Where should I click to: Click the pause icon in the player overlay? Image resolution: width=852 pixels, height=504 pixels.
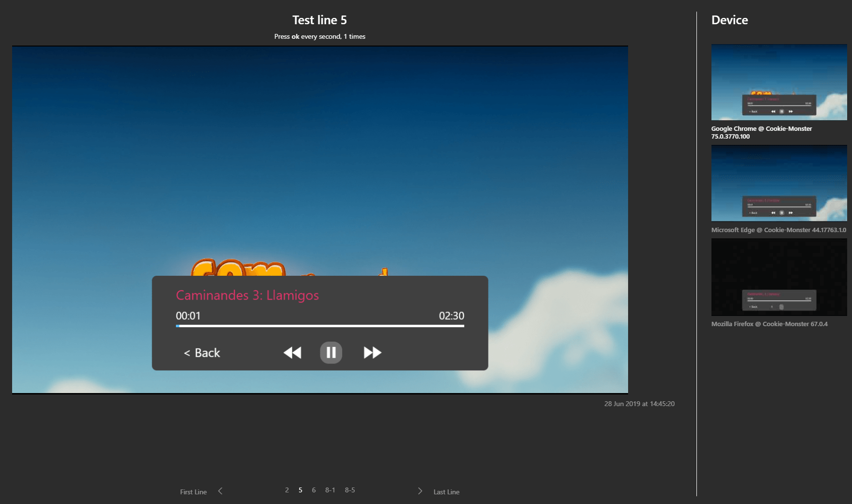pyautogui.click(x=331, y=353)
